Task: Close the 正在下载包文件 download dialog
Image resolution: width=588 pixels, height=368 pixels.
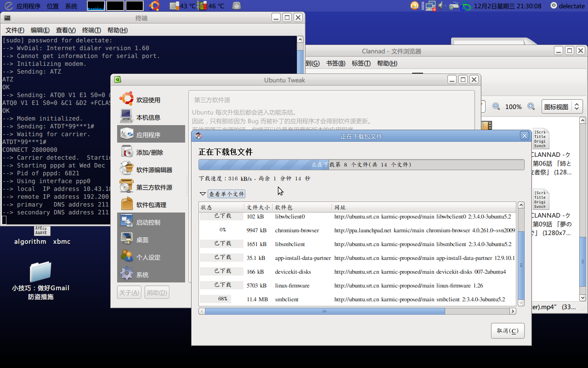Action: [x=525, y=136]
